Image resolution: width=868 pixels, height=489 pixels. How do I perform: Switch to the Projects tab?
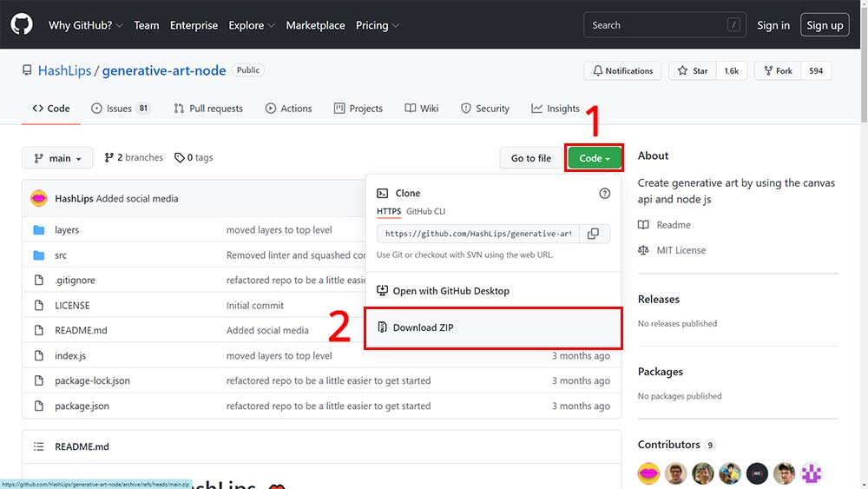pyautogui.click(x=358, y=109)
